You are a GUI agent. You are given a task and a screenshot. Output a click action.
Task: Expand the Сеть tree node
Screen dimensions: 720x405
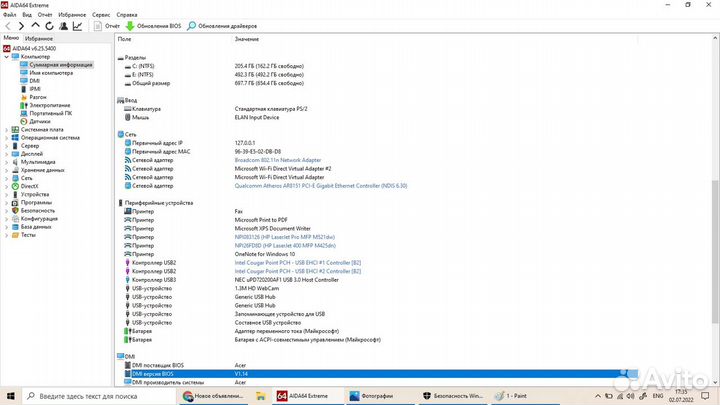point(6,178)
